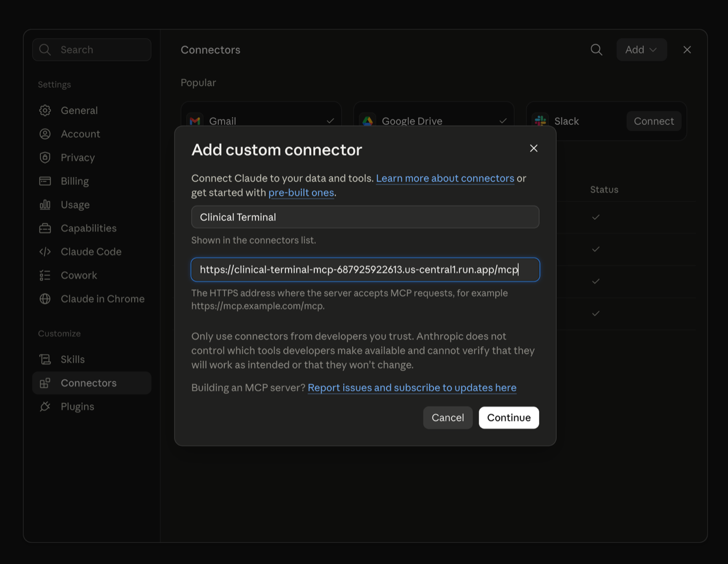Click Continue to add connector
The height and width of the screenshot is (564, 728).
[509, 418]
